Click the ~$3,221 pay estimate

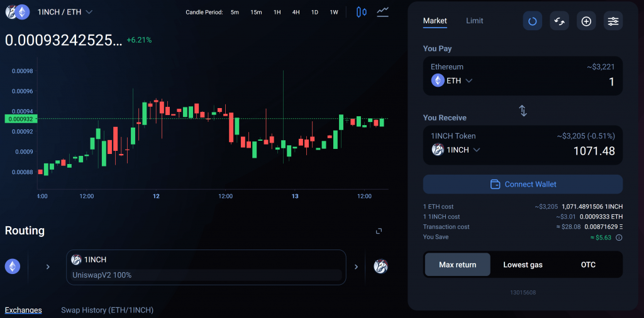click(601, 67)
